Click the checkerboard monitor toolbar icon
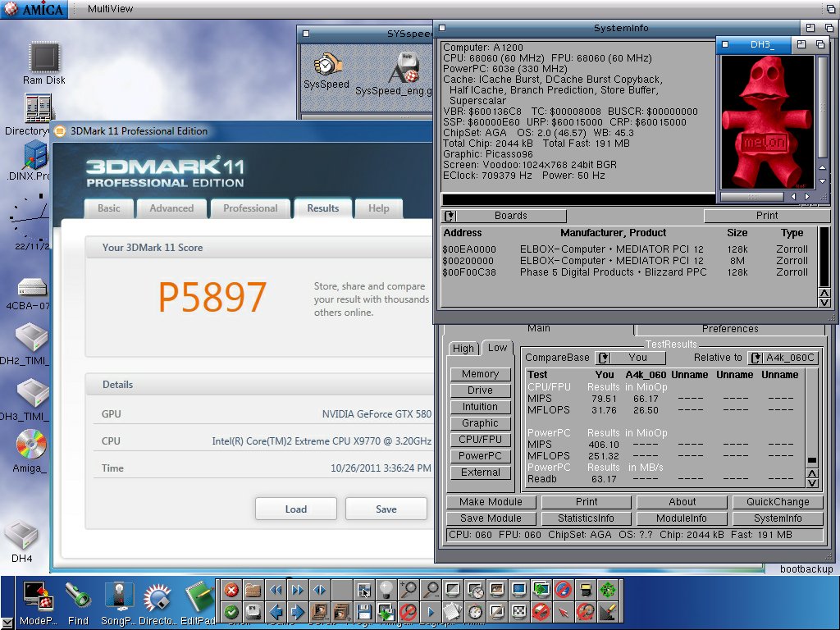 518,612
